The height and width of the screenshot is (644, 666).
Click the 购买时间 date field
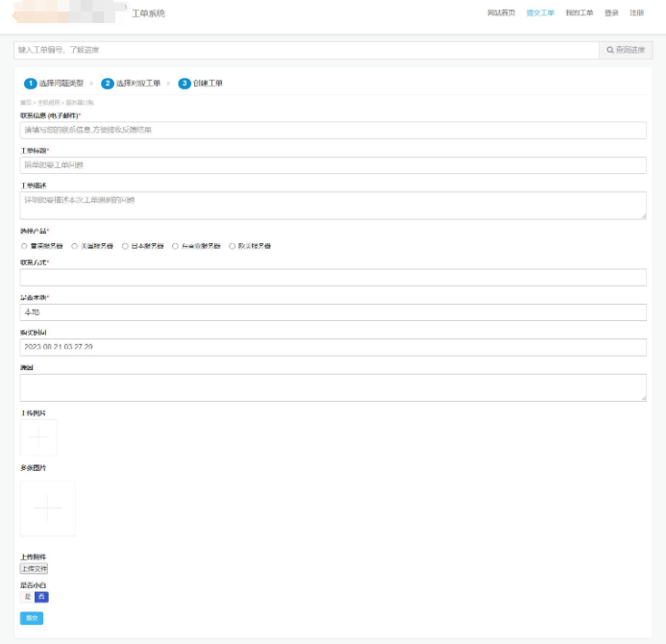coord(333,347)
